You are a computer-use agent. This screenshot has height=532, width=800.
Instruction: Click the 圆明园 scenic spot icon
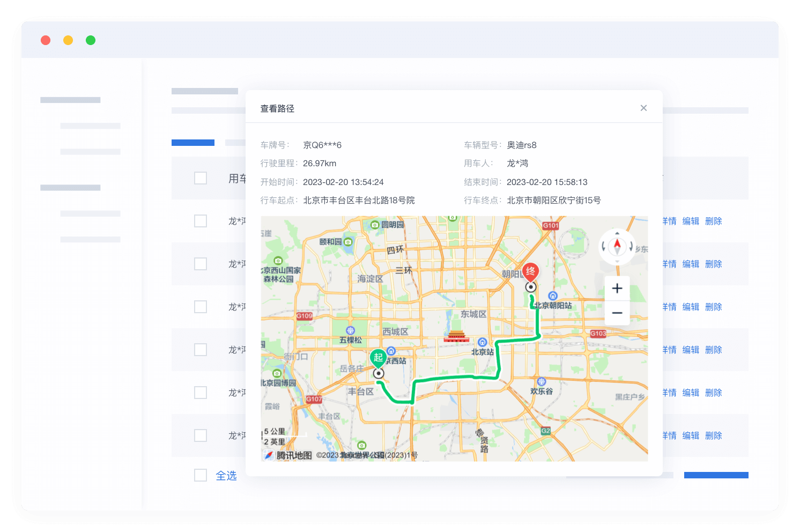(x=375, y=225)
